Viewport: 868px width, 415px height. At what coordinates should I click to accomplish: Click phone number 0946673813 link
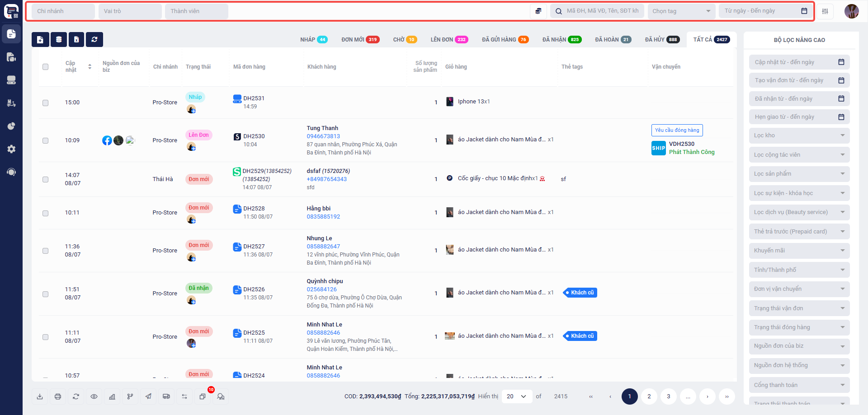coord(323,136)
